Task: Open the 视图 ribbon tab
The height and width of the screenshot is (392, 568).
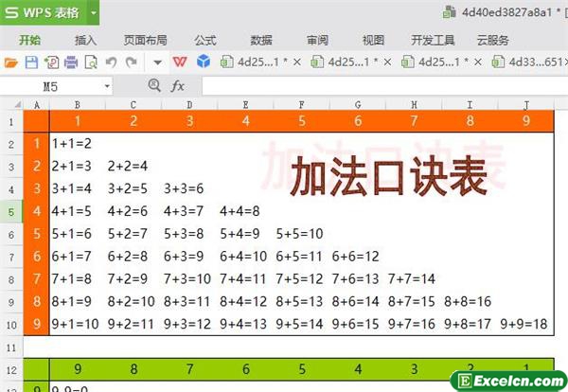Action: [373, 40]
